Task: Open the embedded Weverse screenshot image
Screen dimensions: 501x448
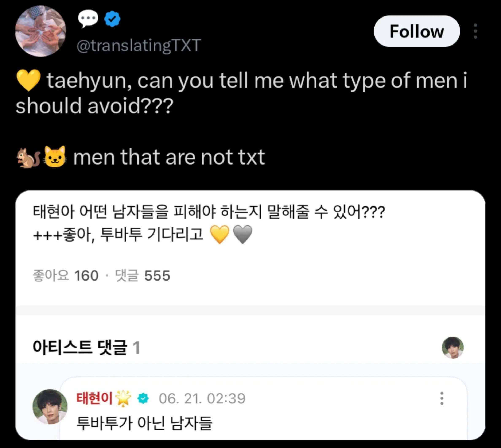Action: click(x=250, y=315)
